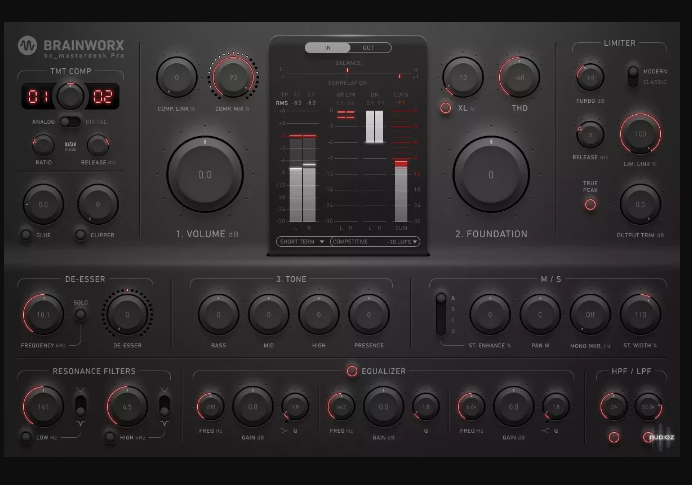
Task: Enable the Glue button
Action: point(26,235)
